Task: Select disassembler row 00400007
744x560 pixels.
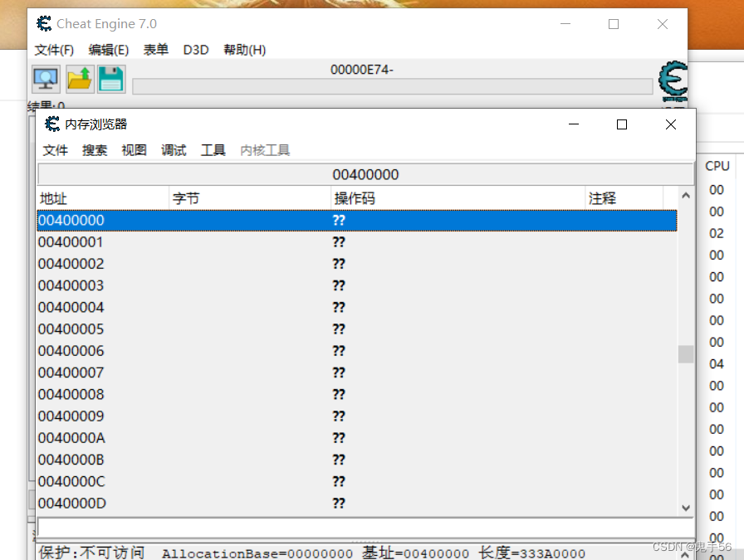Action: tap(357, 373)
